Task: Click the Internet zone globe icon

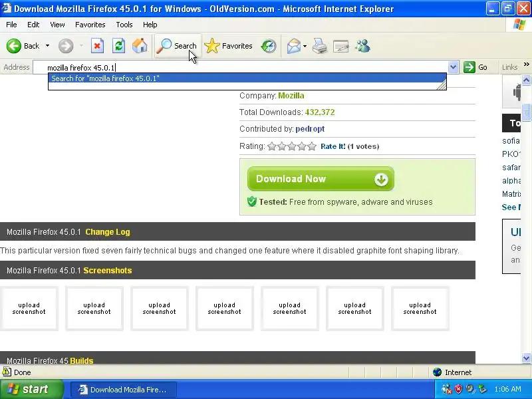Action: (437, 372)
